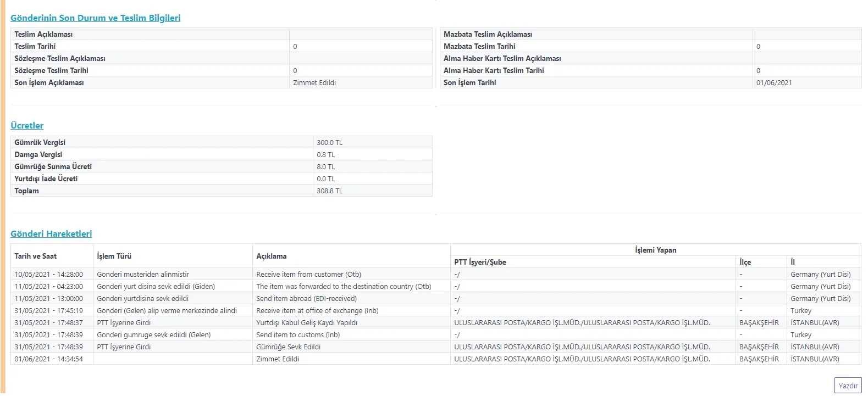Click the Açıklama column header
The width and height of the screenshot is (868, 396).
(x=271, y=256)
